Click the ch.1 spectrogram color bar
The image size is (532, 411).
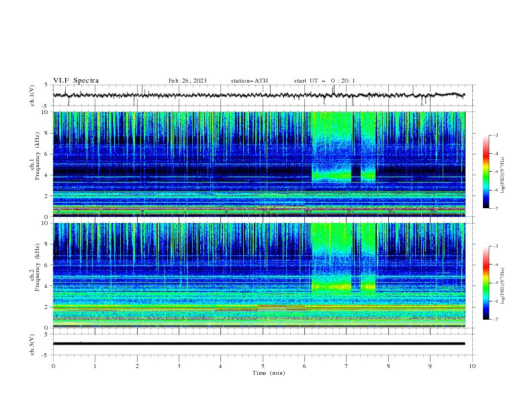pos(486,172)
